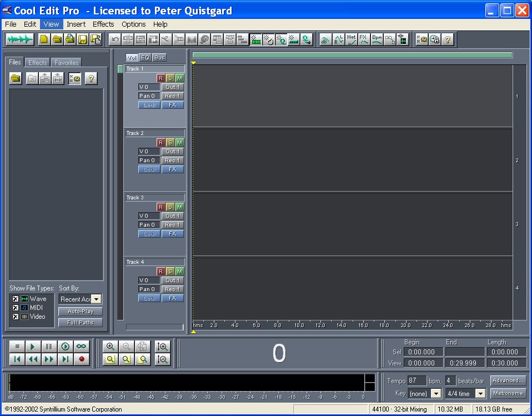The image size is (532, 416).
Task: Open the Sort By dropdown
Action: [x=97, y=299]
